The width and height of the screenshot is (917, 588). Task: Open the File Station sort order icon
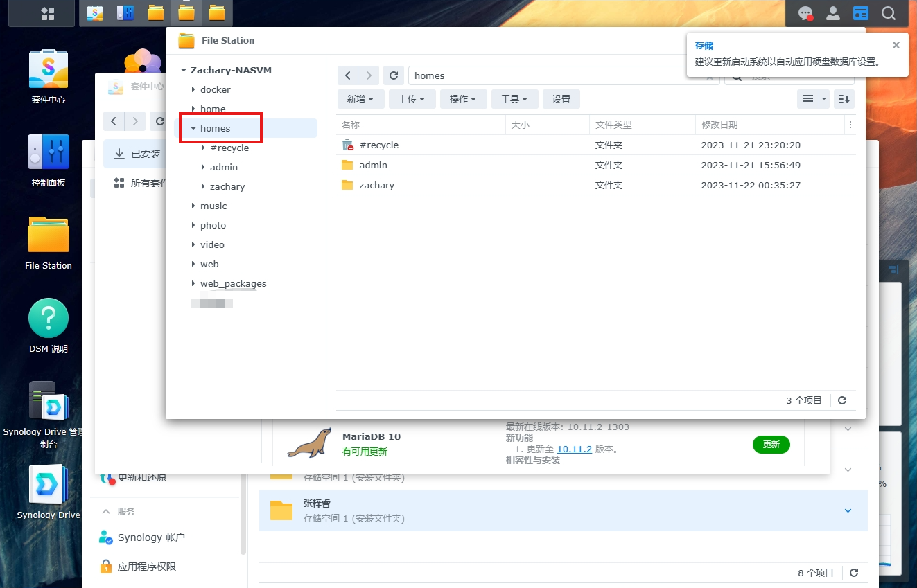click(x=844, y=99)
